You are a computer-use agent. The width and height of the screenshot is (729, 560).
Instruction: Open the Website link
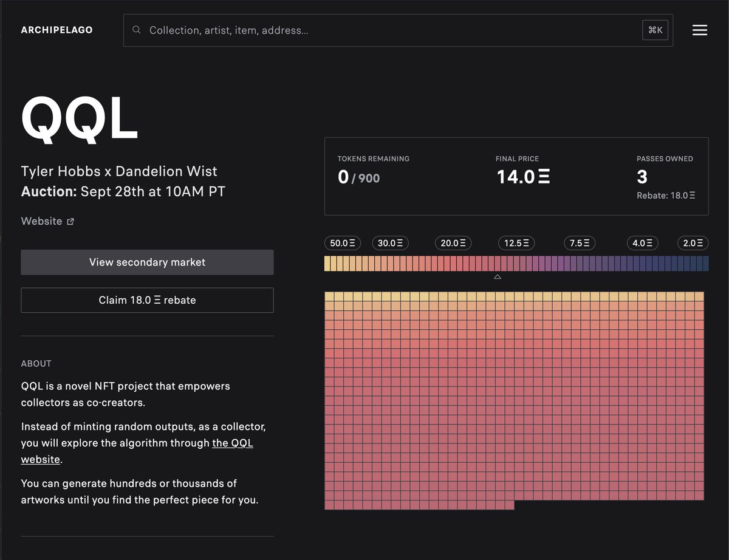tap(41, 221)
